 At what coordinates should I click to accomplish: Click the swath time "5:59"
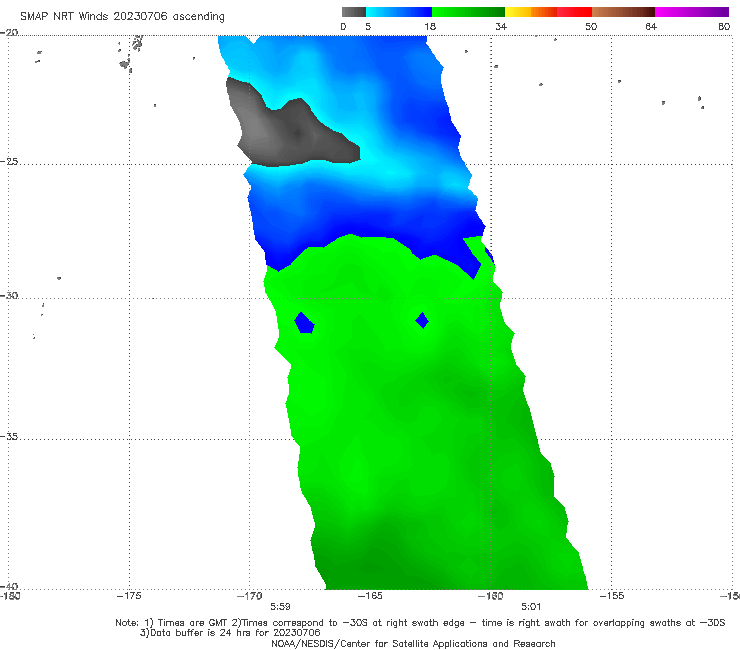click(x=280, y=607)
